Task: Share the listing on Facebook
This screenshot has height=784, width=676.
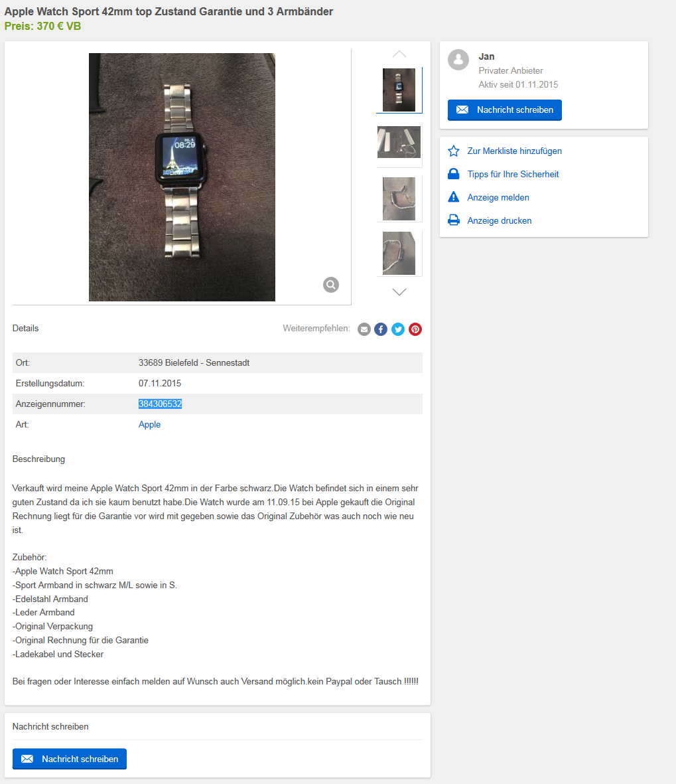Action: 381,329
